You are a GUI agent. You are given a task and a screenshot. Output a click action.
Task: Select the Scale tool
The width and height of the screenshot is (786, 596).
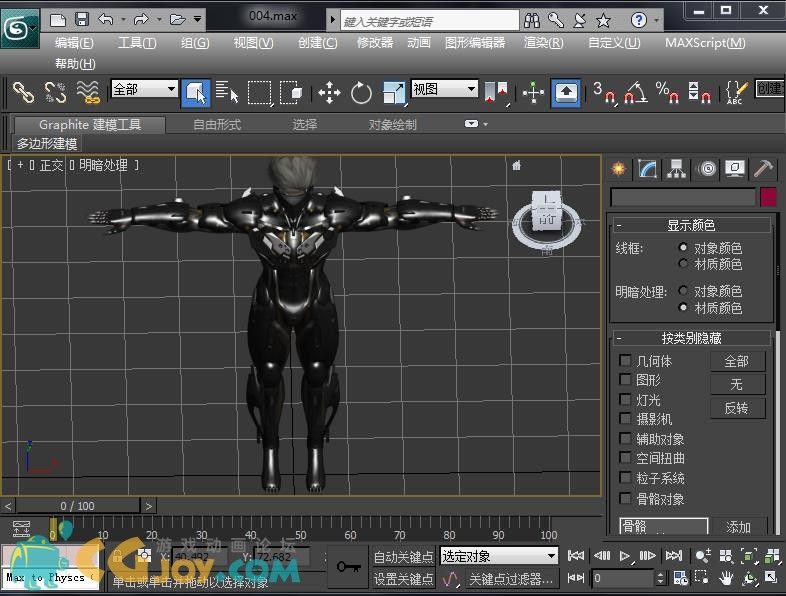(394, 93)
